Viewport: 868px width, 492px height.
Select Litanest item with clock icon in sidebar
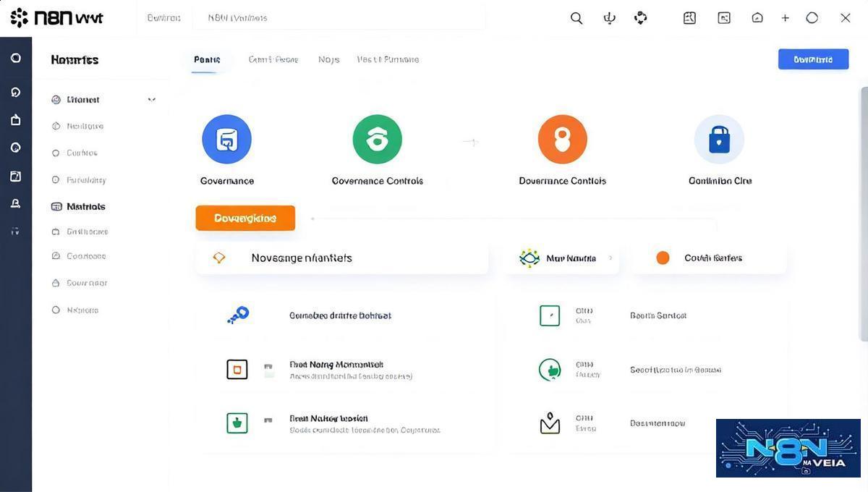[x=75, y=100]
